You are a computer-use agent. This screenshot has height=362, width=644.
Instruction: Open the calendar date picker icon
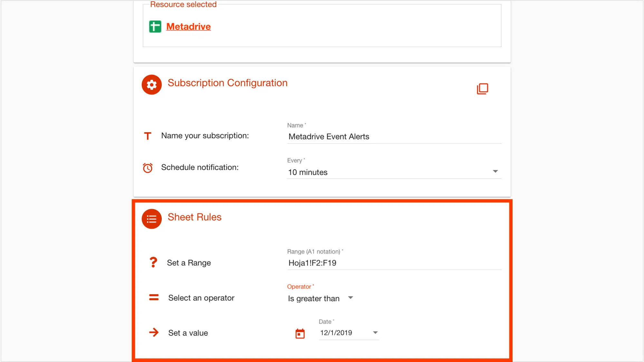pyautogui.click(x=300, y=333)
